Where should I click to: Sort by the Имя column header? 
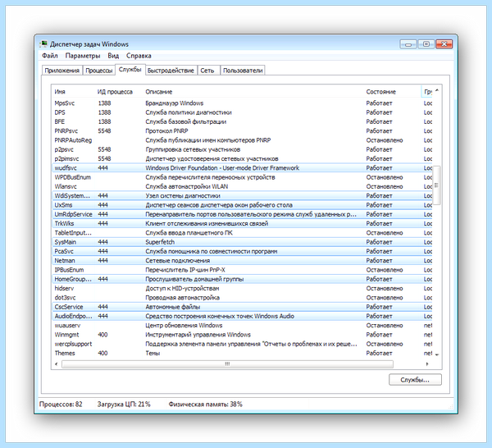point(74,92)
